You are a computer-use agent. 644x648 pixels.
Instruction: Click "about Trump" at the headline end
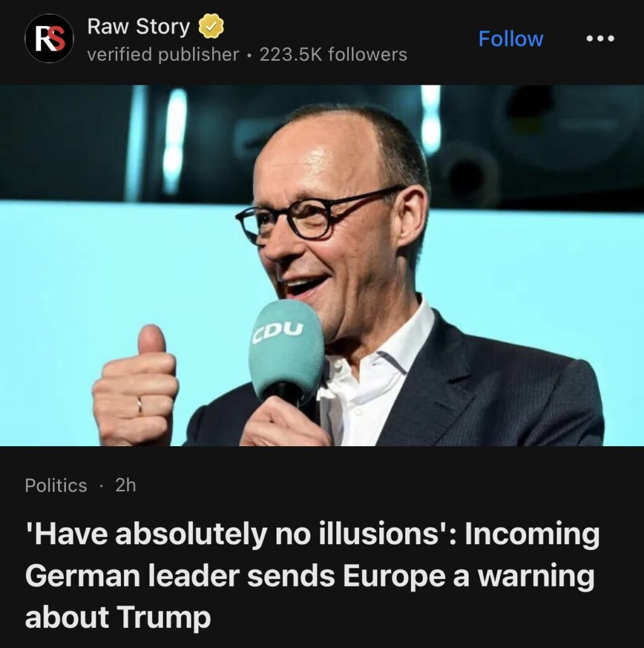[x=118, y=617]
